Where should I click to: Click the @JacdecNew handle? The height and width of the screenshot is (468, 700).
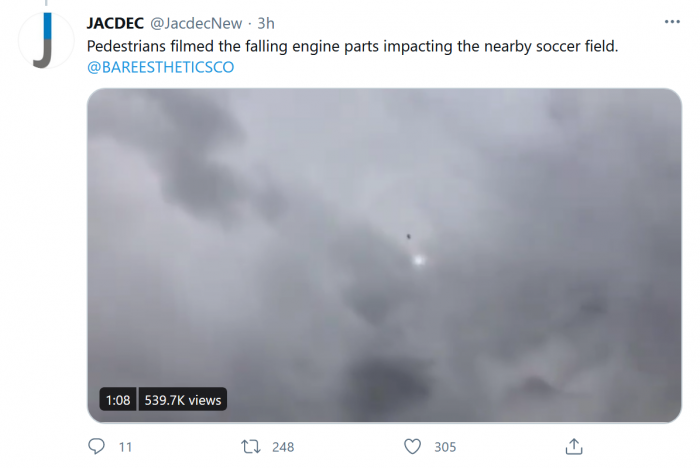tap(198, 22)
